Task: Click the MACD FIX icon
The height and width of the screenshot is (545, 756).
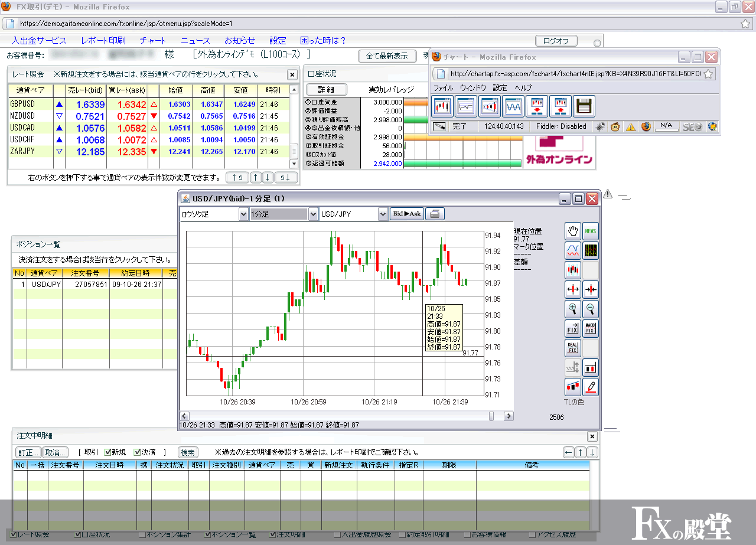Action: [591, 328]
